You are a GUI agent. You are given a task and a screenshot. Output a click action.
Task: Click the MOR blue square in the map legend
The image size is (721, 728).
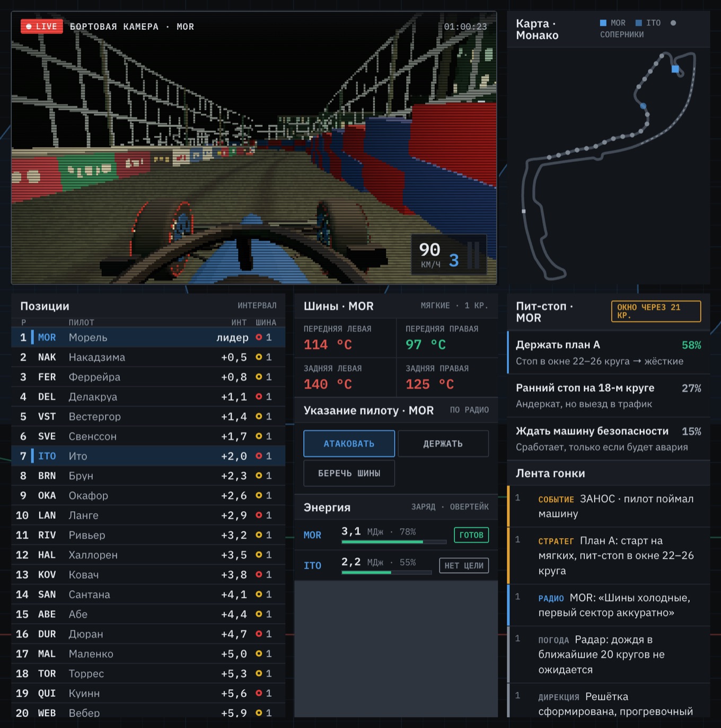(603, 23)
